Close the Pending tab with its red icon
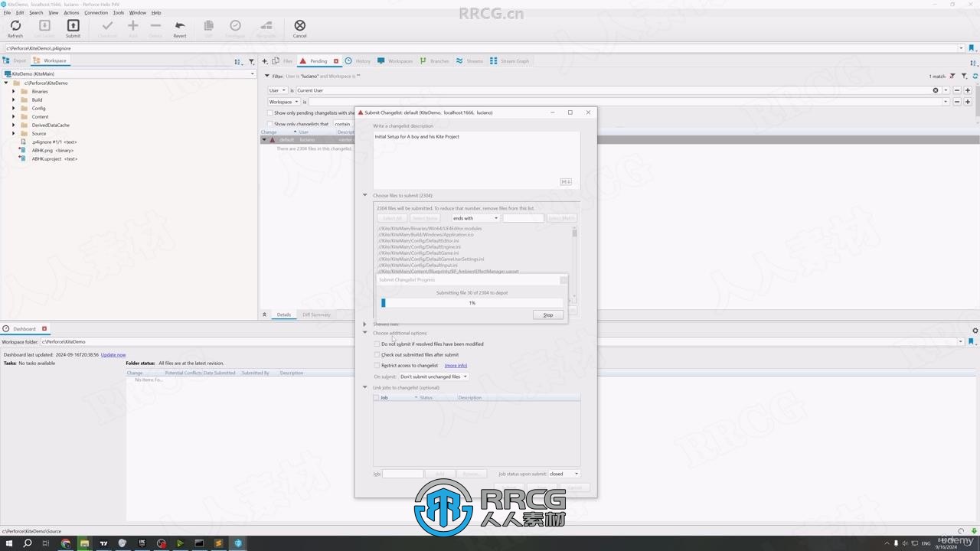 click(336, 61)
